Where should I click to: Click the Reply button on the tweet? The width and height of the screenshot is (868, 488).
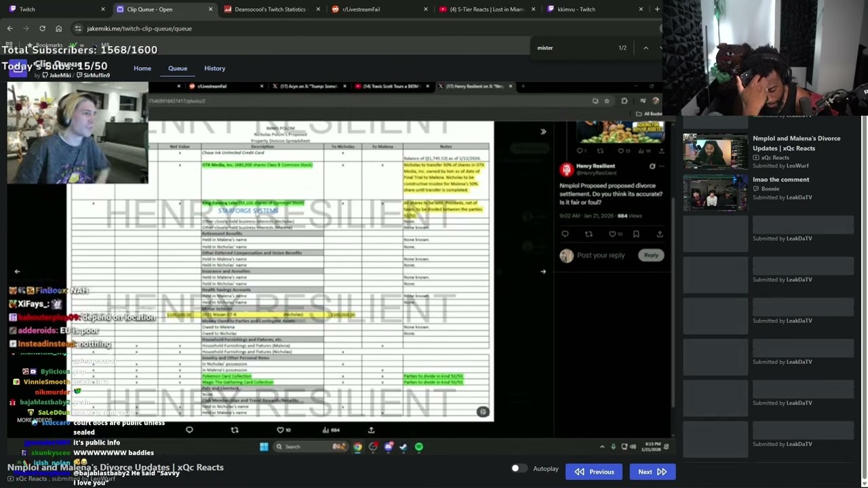pyautogui.click(x=651, y=255)
